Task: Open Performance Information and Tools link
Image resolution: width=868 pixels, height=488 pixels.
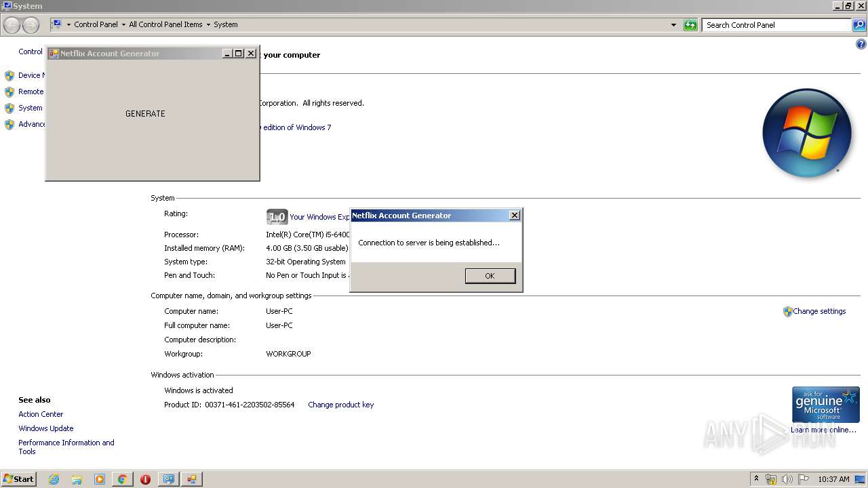Action: coord(66,447)
